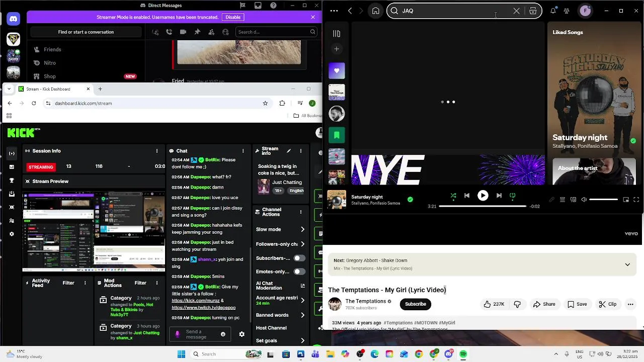Viewport: 644px width, 362px height.
Task: Toggle Emotes-only chat switch in Kick
Action: [x=299, y=271]
